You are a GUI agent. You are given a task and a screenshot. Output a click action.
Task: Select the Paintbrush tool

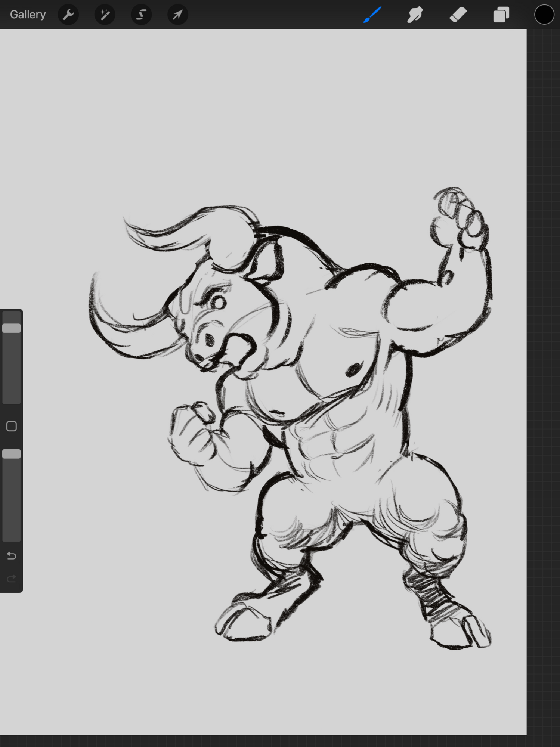pyautogui.click(x=372, y=15)
